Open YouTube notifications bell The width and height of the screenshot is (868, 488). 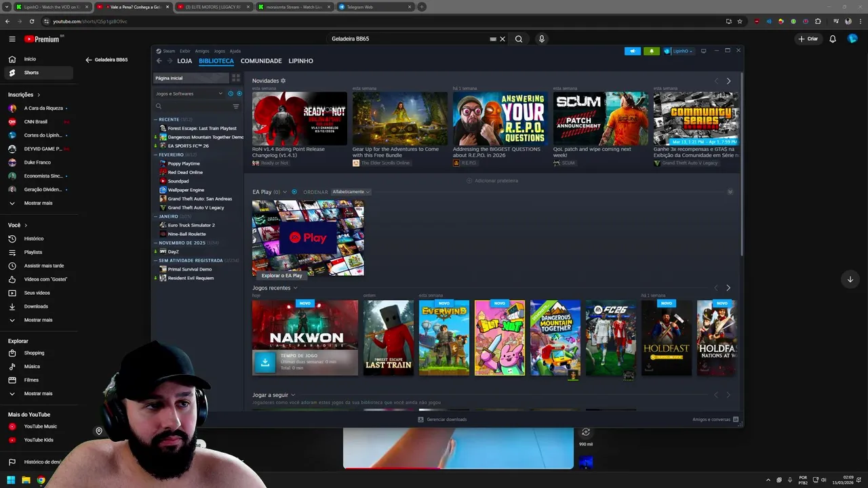(x=833, y=39)
